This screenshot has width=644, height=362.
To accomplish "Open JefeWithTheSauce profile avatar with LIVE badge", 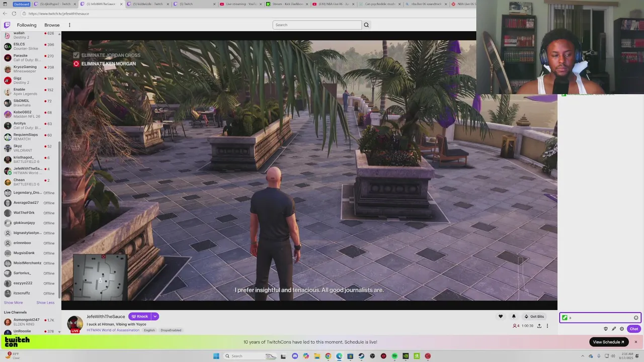I will 75,324.
